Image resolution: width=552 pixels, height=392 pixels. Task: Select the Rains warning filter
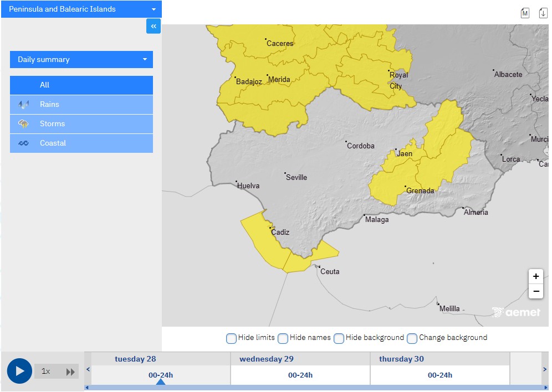coord(81,104)
